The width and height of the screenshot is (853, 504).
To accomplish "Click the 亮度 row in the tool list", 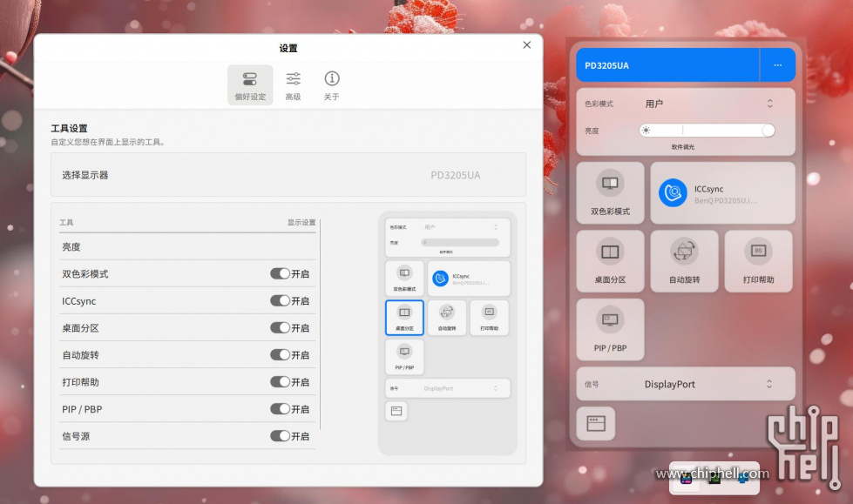I will tap(187, 247).
